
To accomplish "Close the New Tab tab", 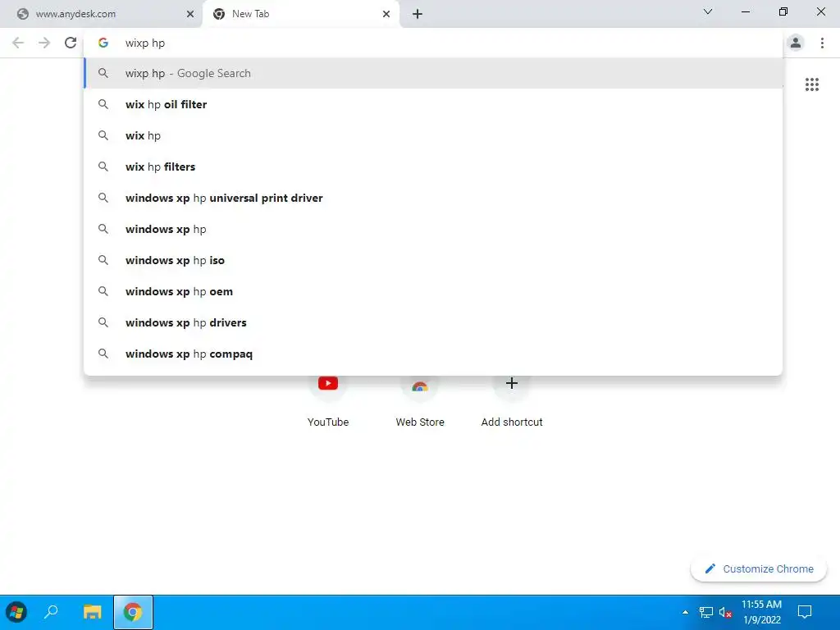I will (x=386, y=14).
